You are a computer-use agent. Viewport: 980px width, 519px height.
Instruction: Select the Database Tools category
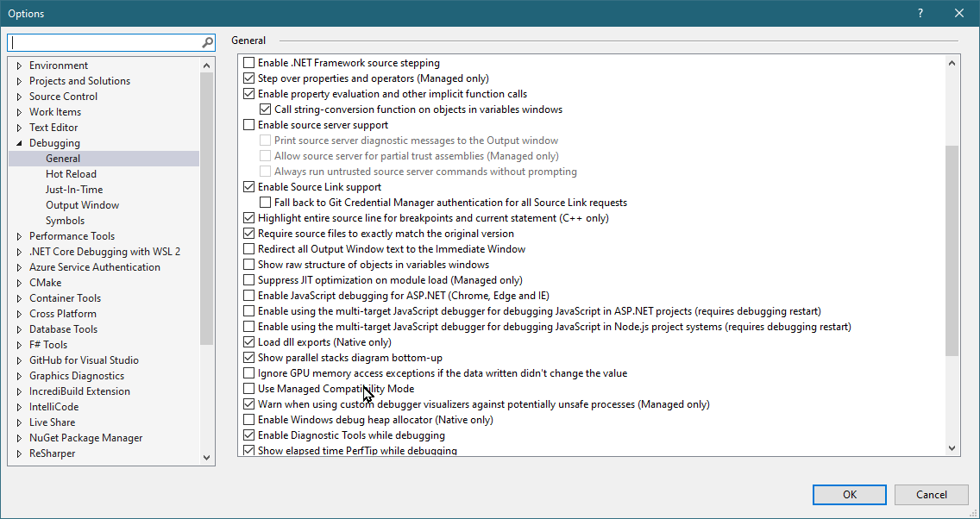[63, 329]
